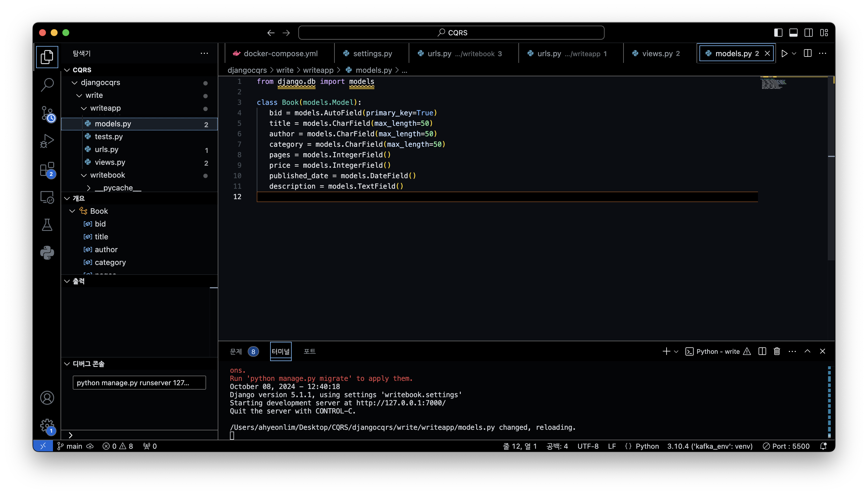868x495 pixels.
Task: Open the new terminal profile dropdown arrow
Action: point(676,351)
